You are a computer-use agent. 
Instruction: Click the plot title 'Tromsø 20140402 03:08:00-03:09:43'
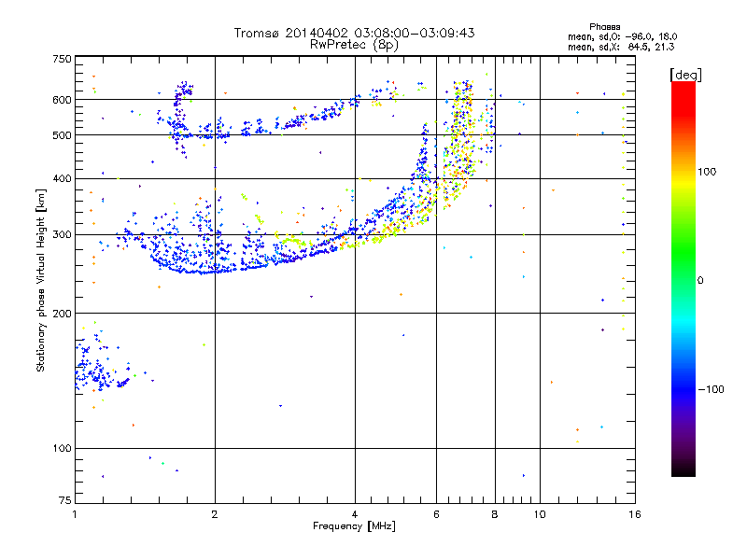[354, 33]
